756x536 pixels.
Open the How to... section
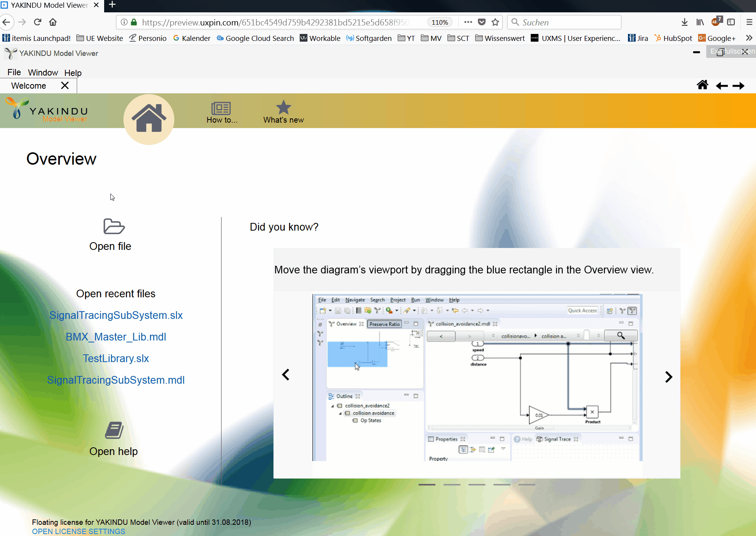coord(221,112)
